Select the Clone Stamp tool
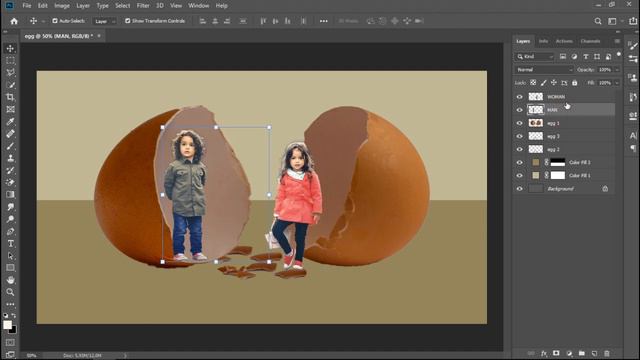 tap(11, 158)
